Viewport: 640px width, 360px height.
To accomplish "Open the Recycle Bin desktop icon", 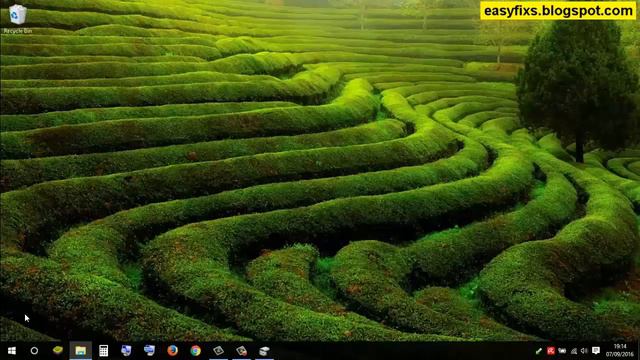I will (17, 18).
